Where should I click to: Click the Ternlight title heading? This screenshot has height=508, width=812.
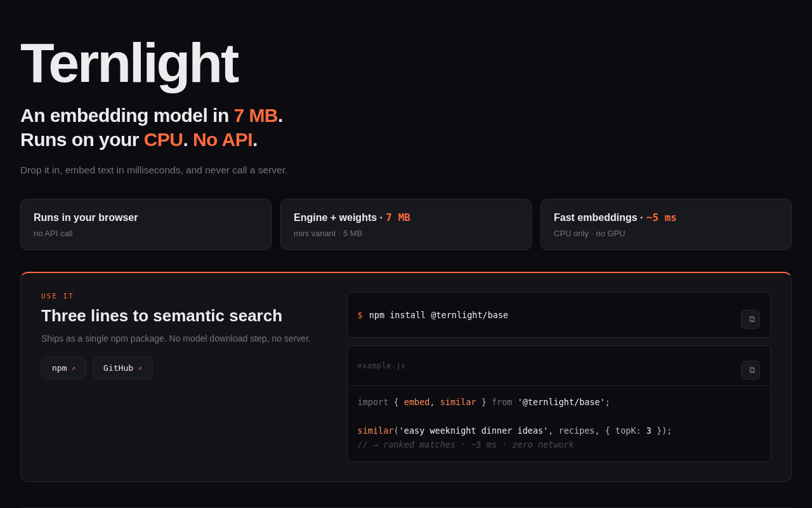pos(129,63)
